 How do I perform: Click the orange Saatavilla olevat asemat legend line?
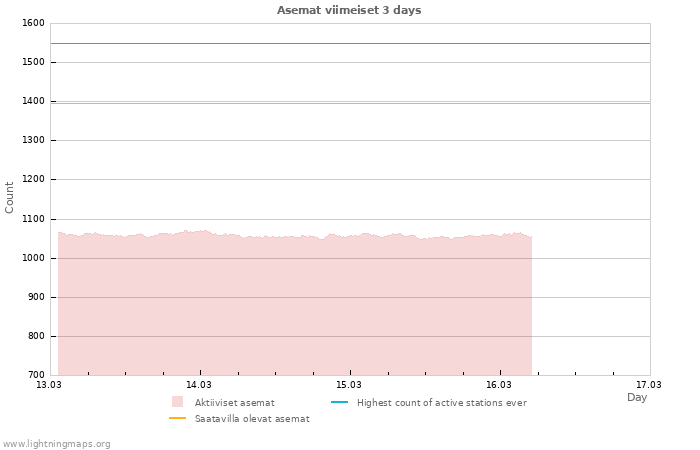[x=178, y=418]
